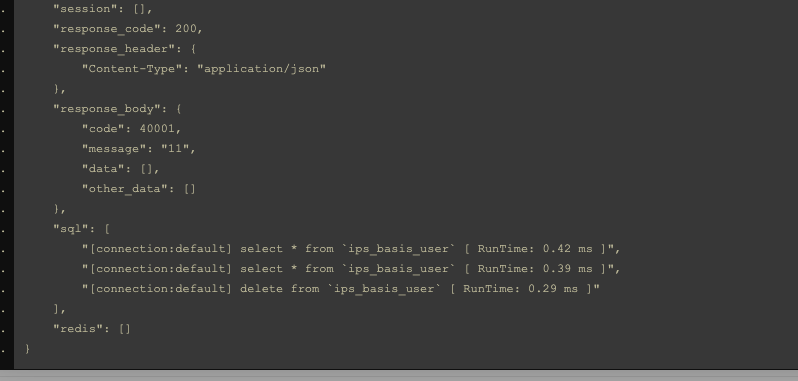
Task: Click the gutter dot beside the "sql" line
Action: click(4, 230)
